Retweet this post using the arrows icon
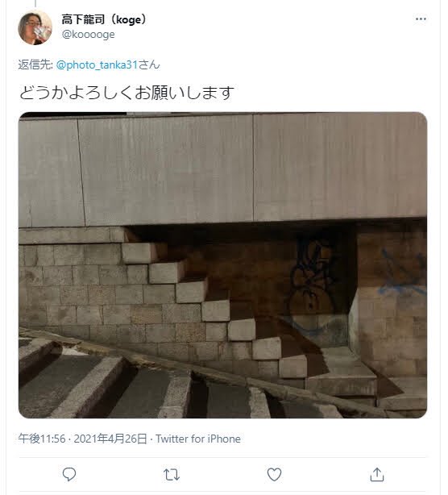The width and height of the screenshot is (448, 495). tap(172, 475)
